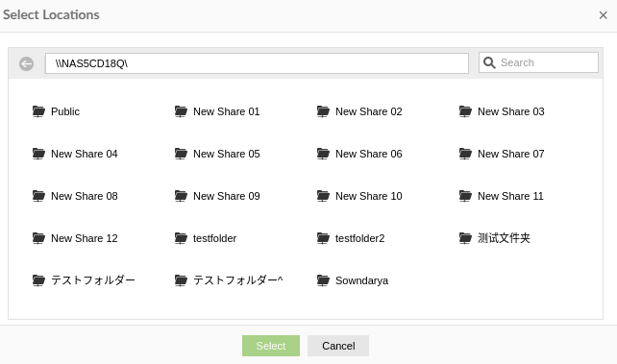The width and height of the screenshot is (617, 364).
Task: Select the Public share name
Action: 65,111
